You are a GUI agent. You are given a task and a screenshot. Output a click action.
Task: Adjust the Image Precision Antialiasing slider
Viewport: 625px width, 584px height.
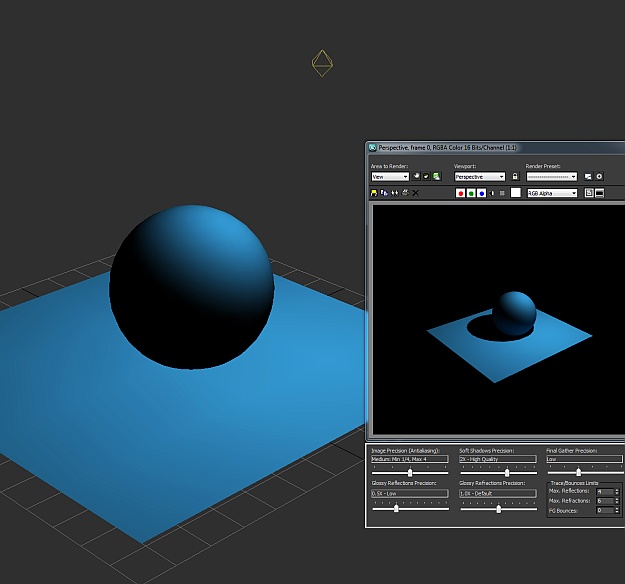(x=410, y=473)
